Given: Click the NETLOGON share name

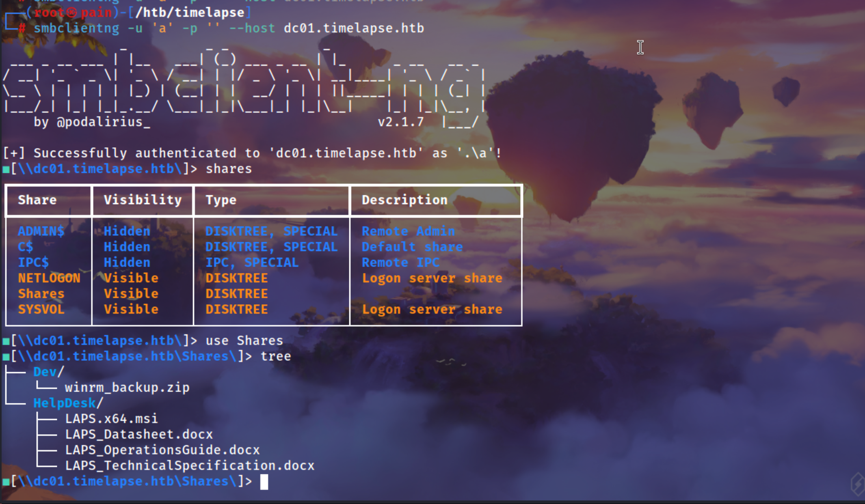Looking at the screenshot, I should click(49, 278).
